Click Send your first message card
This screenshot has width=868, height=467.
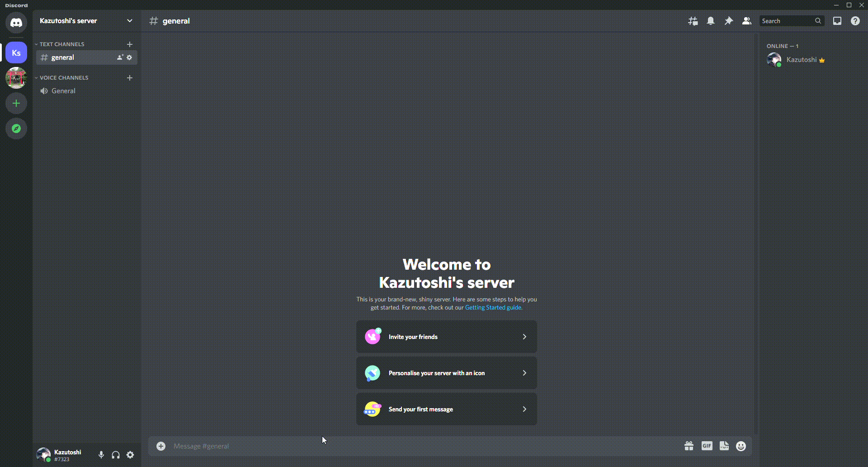pyautogui.click(x=447, y=409)
